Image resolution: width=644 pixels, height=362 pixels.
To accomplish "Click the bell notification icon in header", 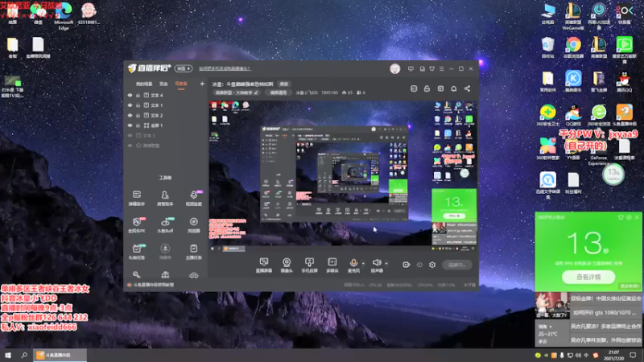I will coord(453,88).
